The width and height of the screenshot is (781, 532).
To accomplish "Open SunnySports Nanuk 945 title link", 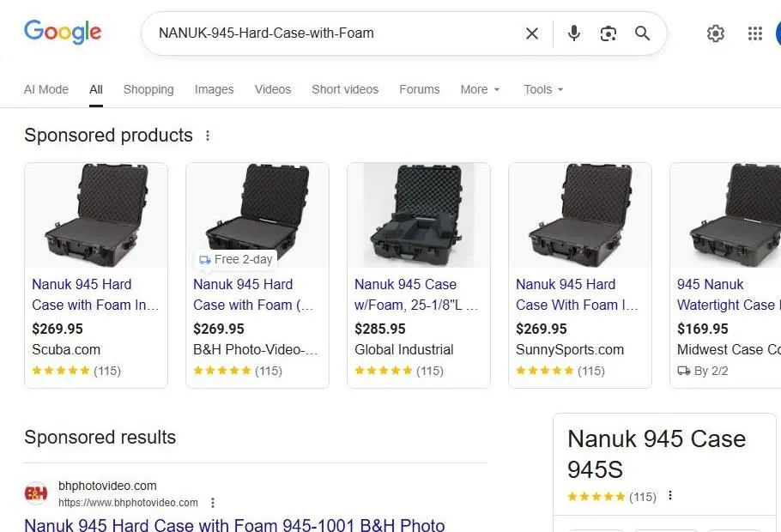I will [x=577, y=294].
